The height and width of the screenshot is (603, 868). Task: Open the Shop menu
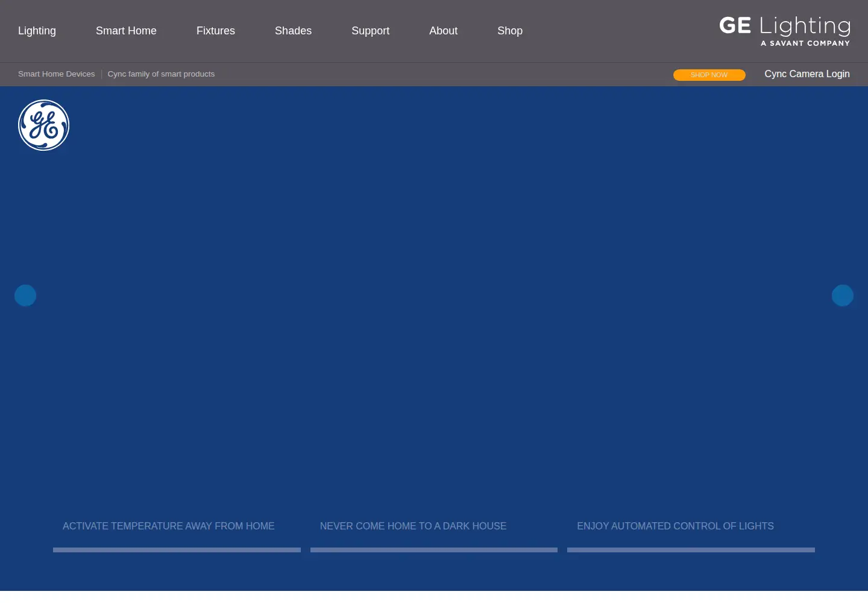tap(510, 31)
